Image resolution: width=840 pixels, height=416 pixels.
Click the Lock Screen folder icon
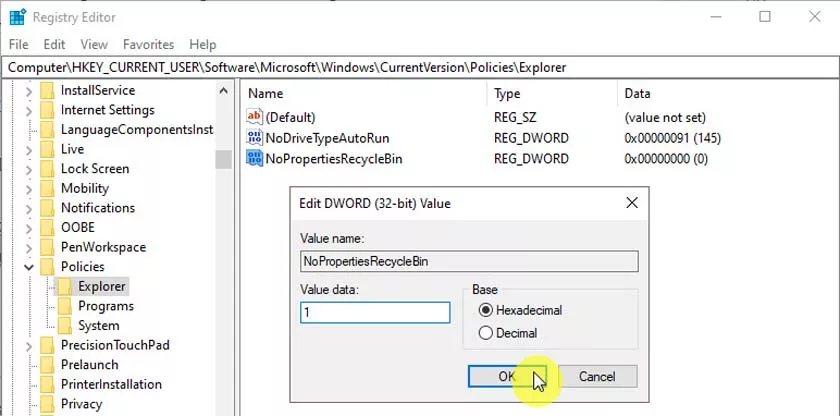(48, 169)
